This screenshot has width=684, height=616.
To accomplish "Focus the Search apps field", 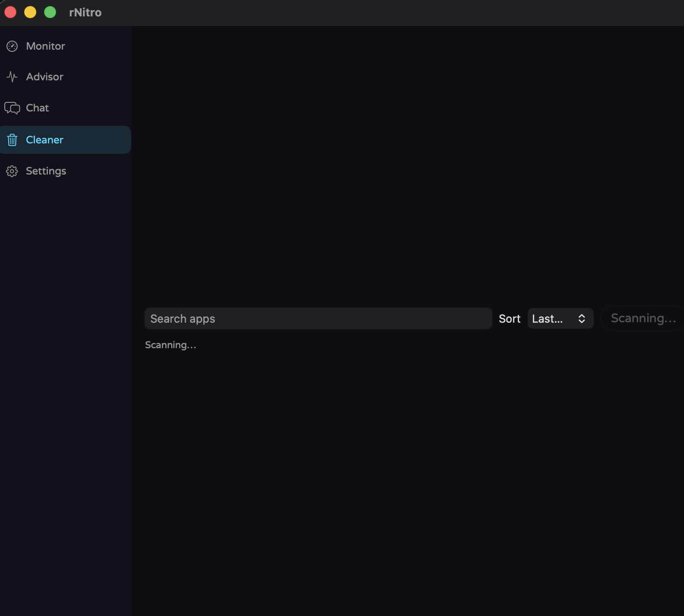I will 318,318.
